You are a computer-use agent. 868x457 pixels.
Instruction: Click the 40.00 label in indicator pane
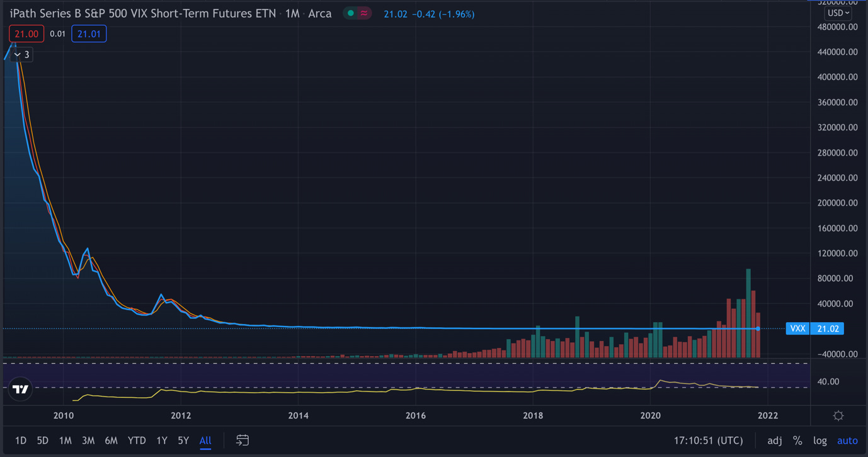point(828,381)
